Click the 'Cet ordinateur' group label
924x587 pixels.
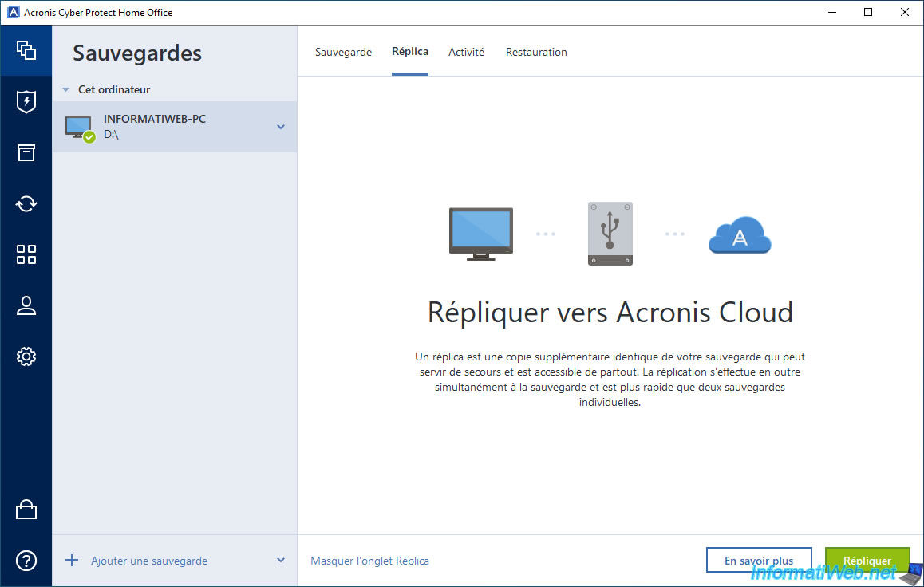tap(114, 89)
